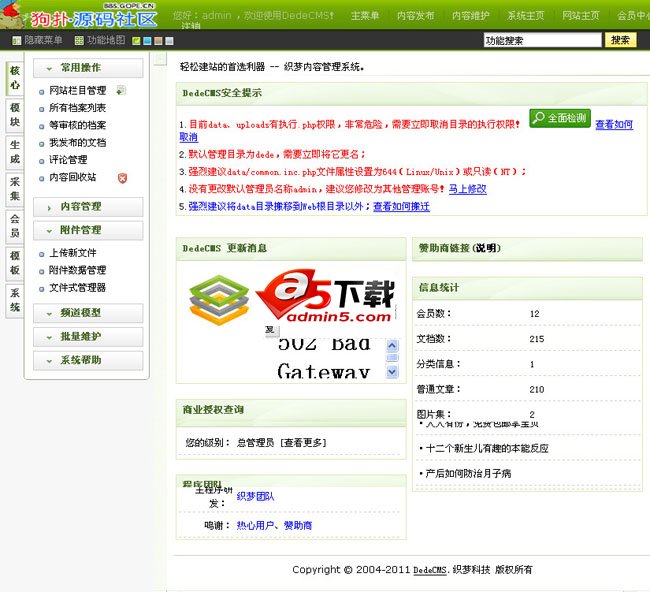The width and height of the screenshot is (650, 592).
Task: Click the small panel toggle icon above content
Action: click(160, 59)
